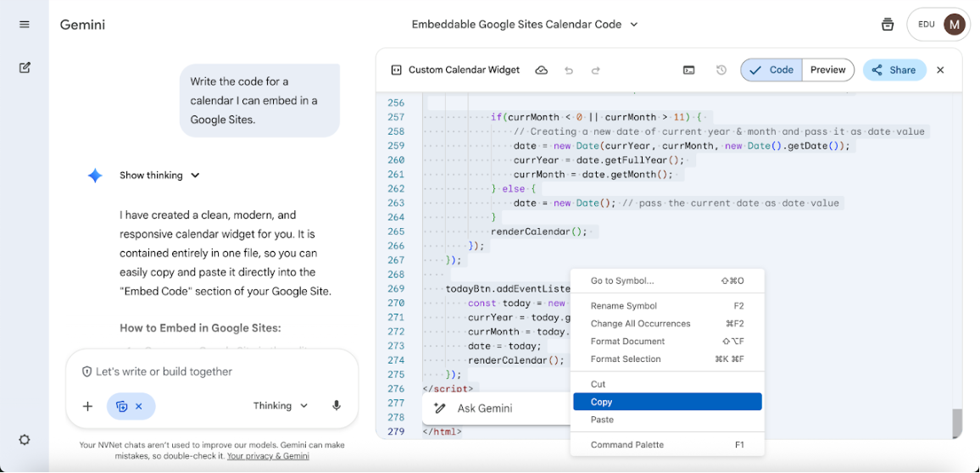Click the EDU account badge
The width and height of the screenshot is (980, 473).
927,25
